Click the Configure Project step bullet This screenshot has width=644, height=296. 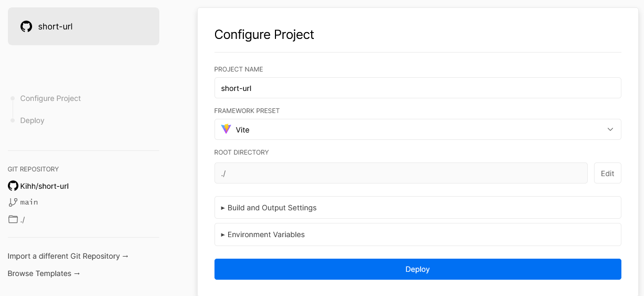click(x=13, y=98)
